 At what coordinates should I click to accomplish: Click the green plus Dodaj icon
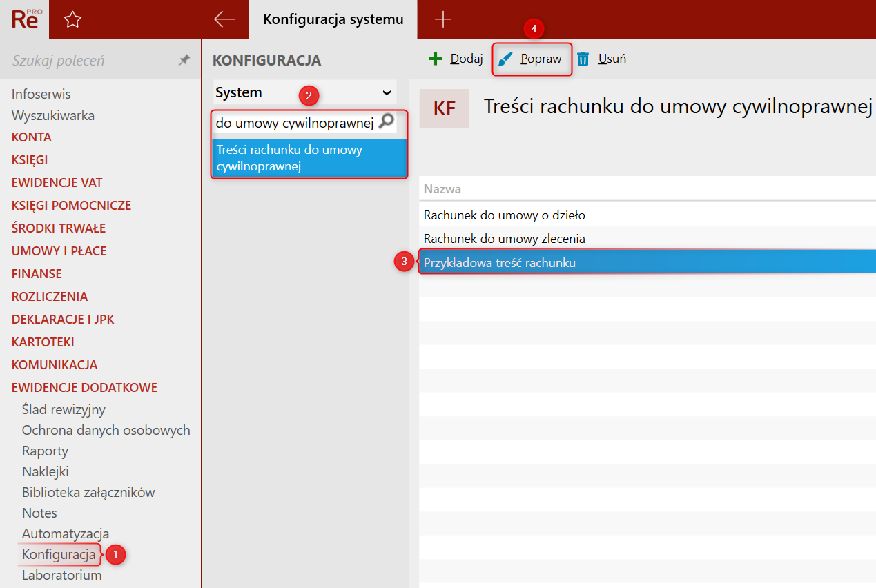(x=435, y=59)
